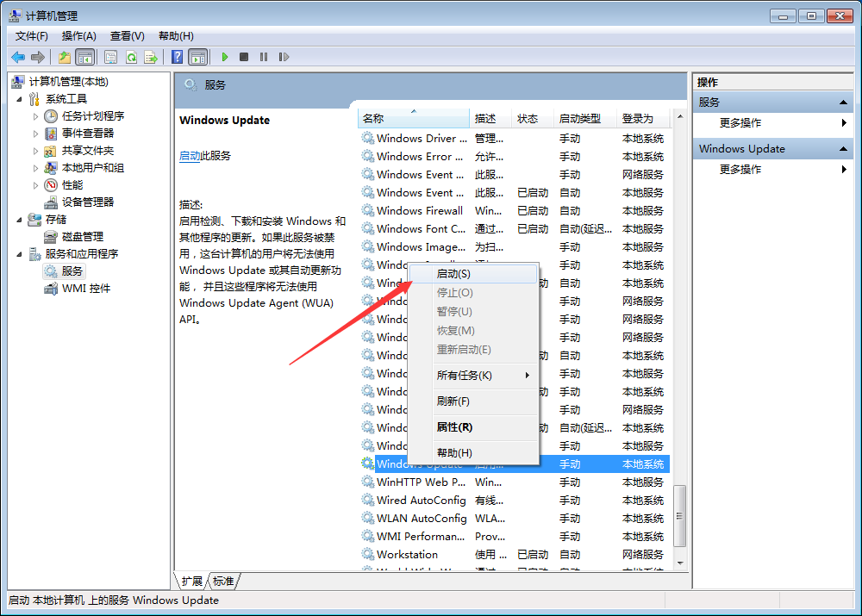Select 本地用户和组 in the tree
The height and width of the screenshot is (616, 862).
(93, 168)
